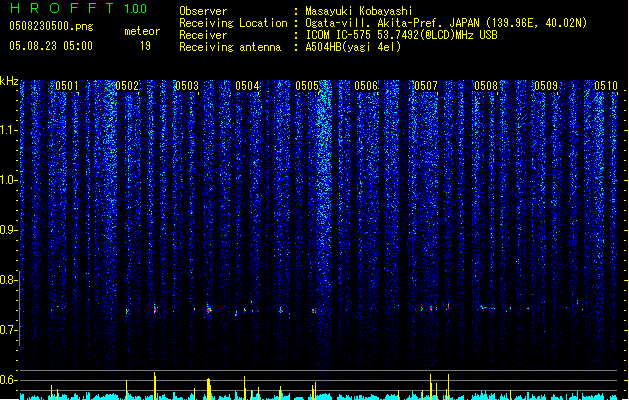Click the 0504 time marker
Image resolution: width=629 pixels, height=400 pixels.
coord(247,86)
